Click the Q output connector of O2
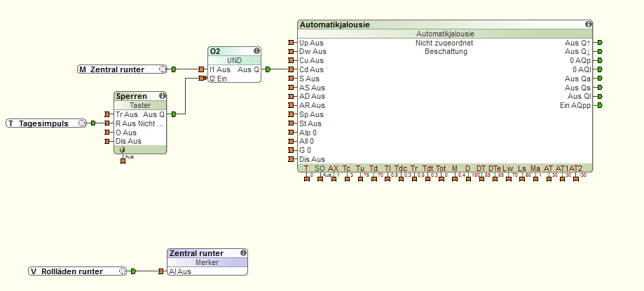Screen dimensions: 644x291 pos(268,69)
